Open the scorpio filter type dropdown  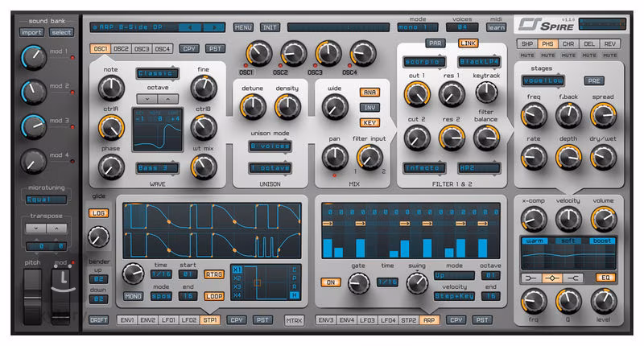click(424, 61)
